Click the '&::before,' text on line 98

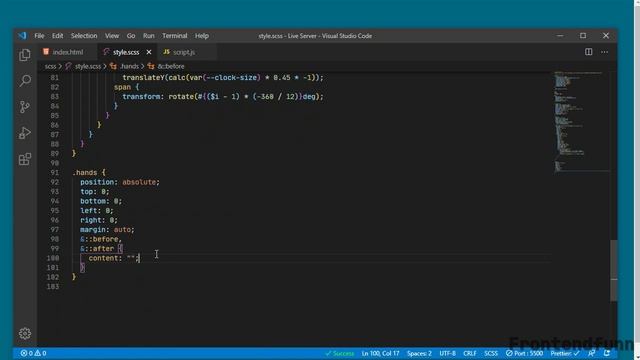[101, 239]
